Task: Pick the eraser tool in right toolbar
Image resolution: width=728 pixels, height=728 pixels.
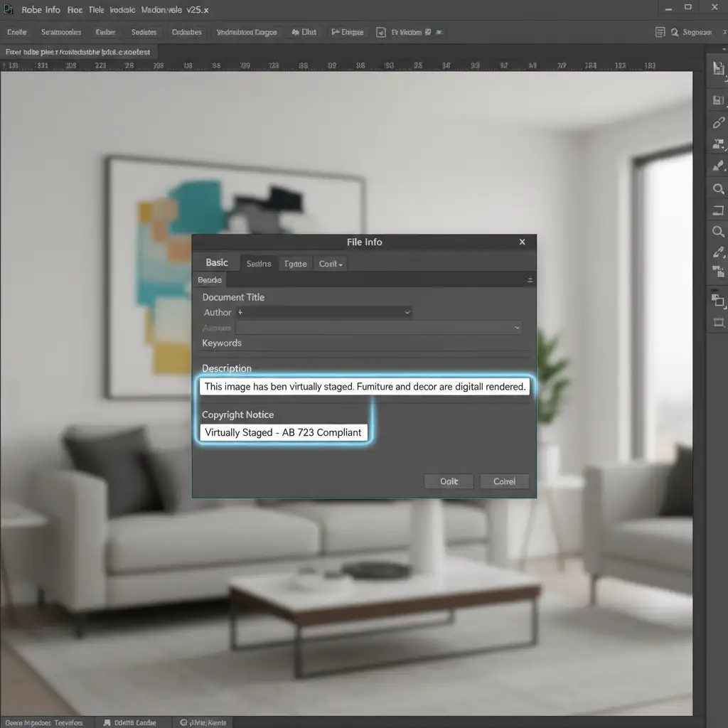Action: tap(718, 167)
